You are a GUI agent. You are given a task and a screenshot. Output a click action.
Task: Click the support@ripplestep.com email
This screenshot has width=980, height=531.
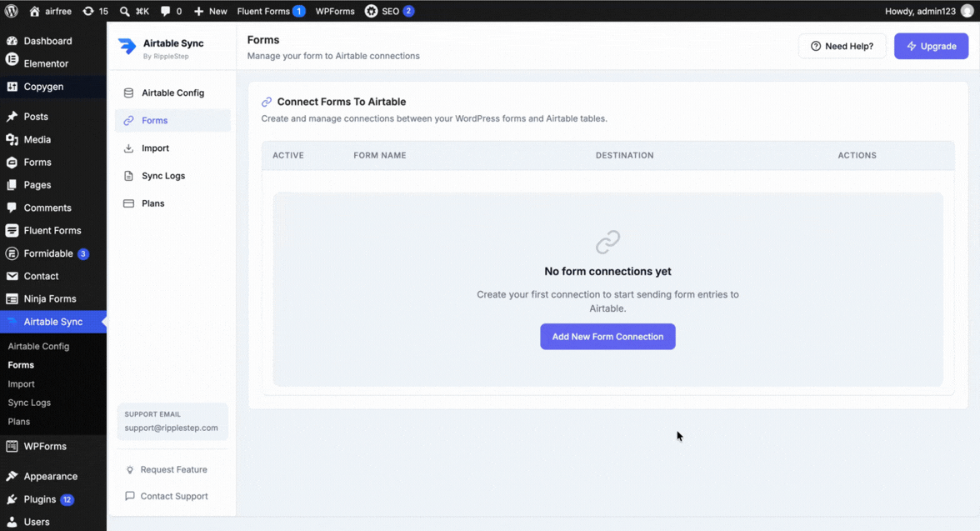pos(172,428)
